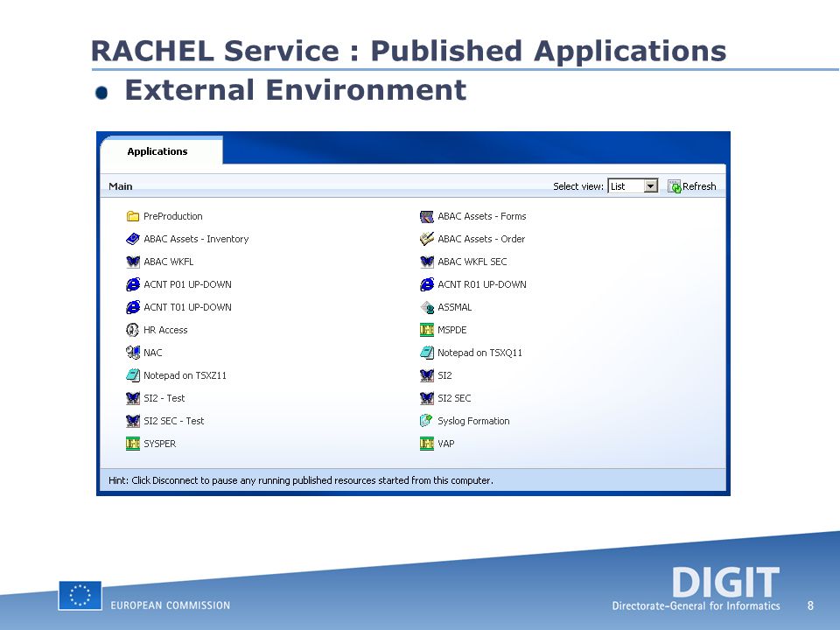Click the Syslog Formation link

pos(473,421)
